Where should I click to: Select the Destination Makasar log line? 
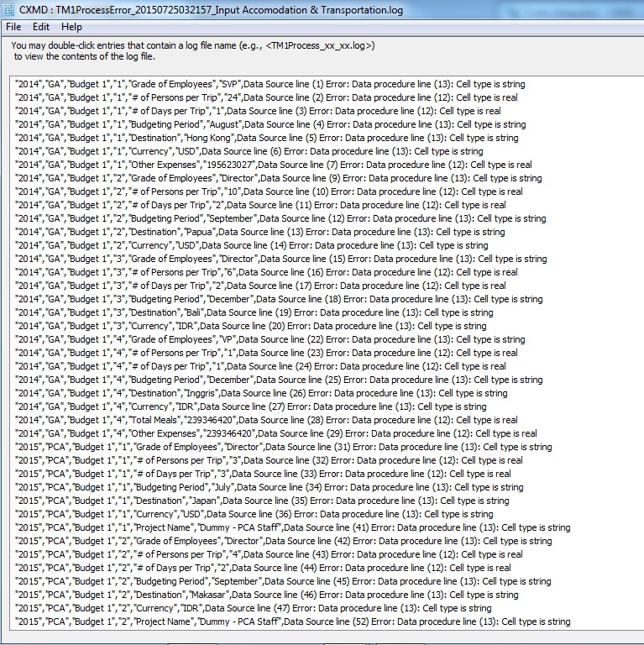click(x=267, y=595)
